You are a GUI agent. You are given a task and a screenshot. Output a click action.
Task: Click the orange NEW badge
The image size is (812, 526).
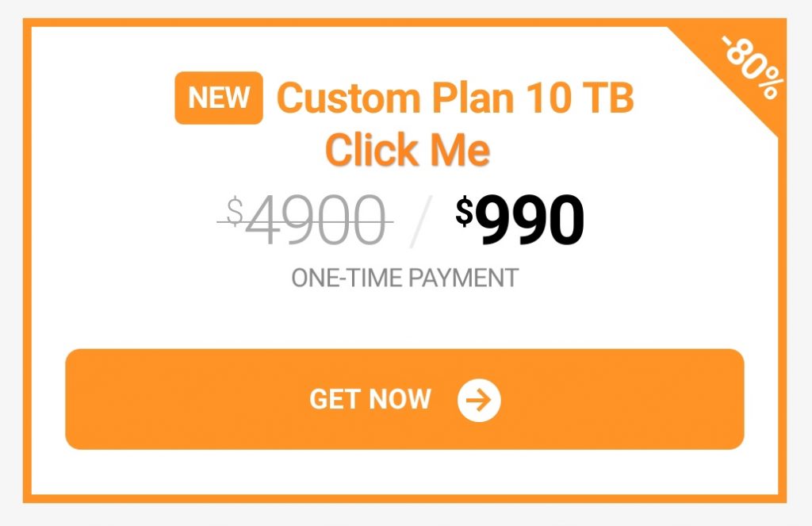click(219, 98)
